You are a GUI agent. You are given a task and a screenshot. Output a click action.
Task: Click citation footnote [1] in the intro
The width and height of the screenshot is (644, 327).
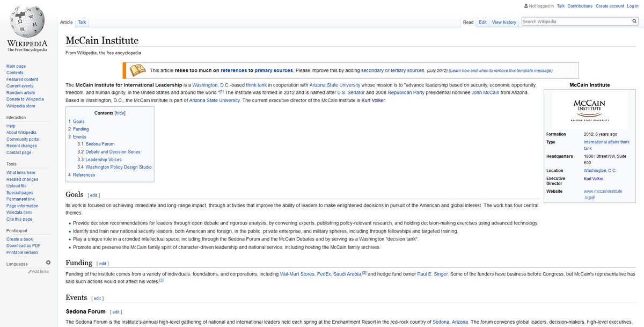[x=221, y=91]
